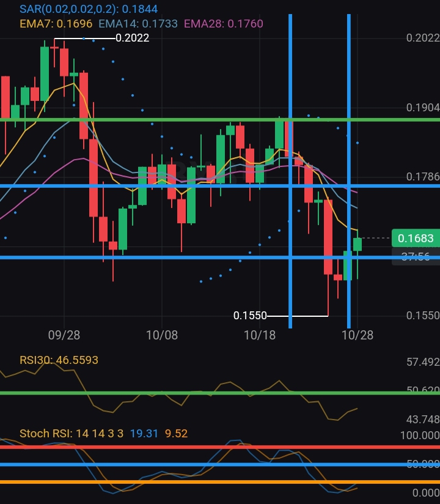Select the red Stoch RSI overbought line
The height and width of the screenshot is (504, 440).
point(220,447)
